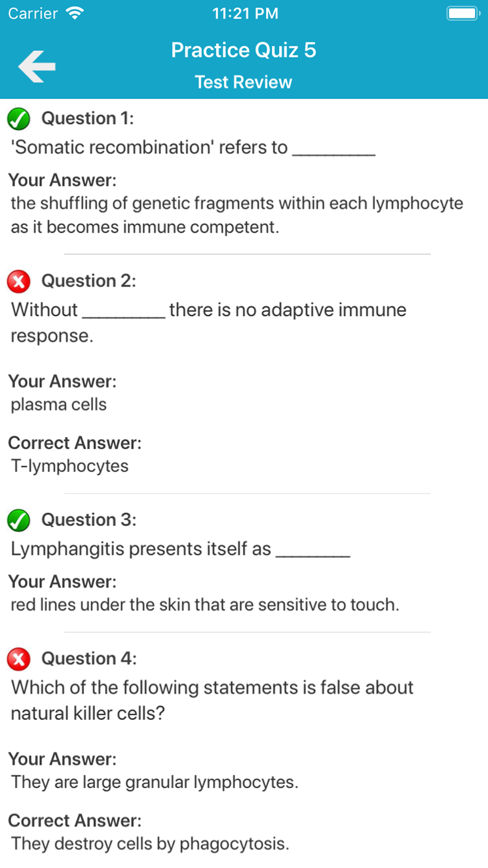Click the green checkmark for Question 3
The image size is (488, 868).
19,520
